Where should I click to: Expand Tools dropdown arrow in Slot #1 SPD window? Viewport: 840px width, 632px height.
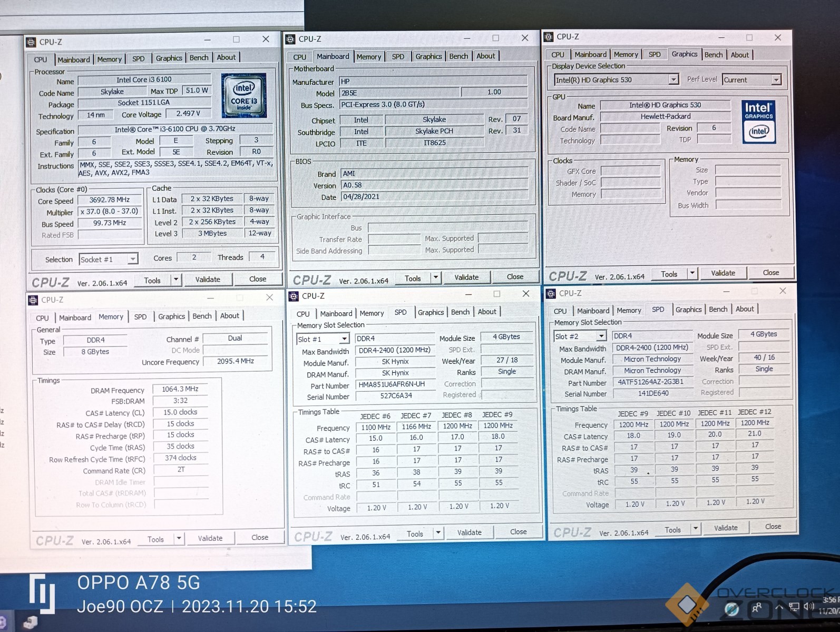point(438,533)
